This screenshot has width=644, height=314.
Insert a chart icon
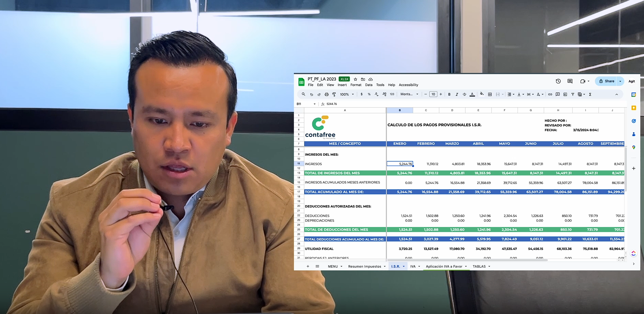tap(565, 95)
